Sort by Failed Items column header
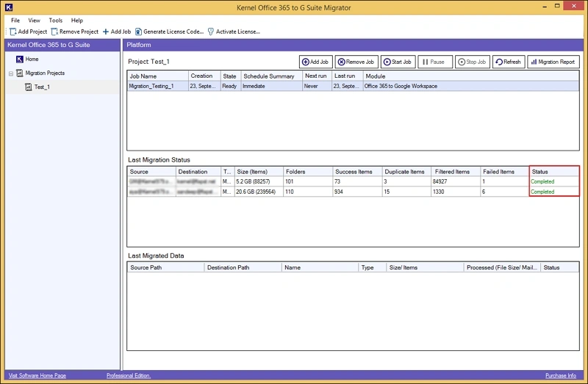 coord(499,172)
